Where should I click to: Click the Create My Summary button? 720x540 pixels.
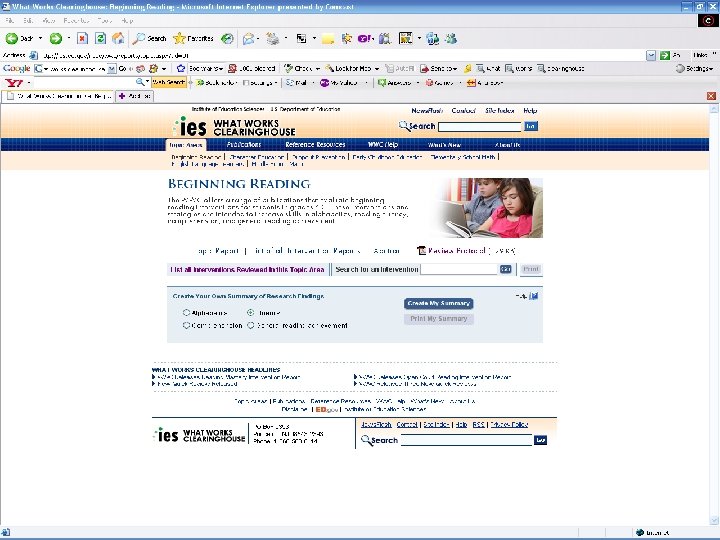click(439, 304)
